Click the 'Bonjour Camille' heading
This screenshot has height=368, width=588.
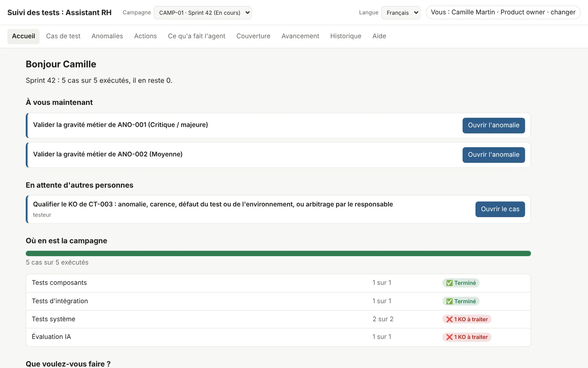coord(61,64)
